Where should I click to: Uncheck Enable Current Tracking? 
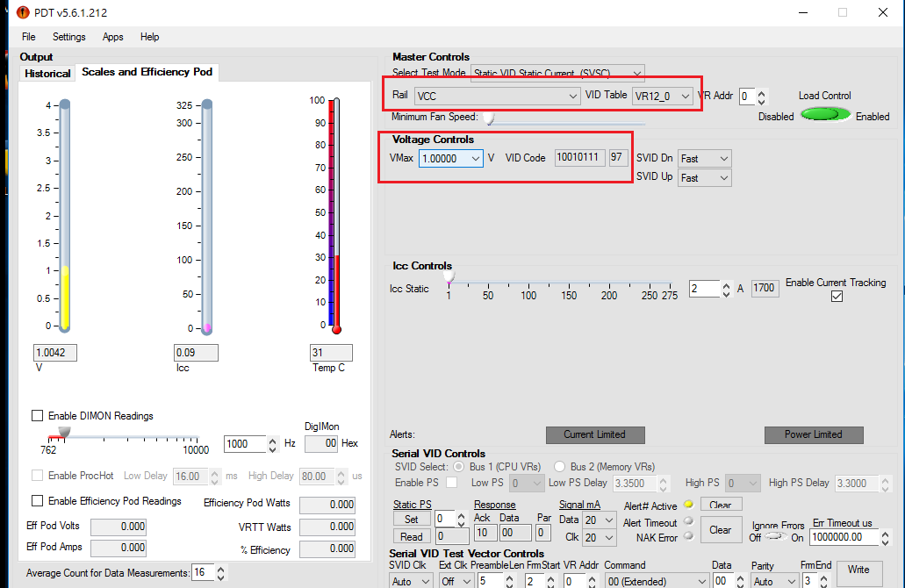tap(837, 296)
